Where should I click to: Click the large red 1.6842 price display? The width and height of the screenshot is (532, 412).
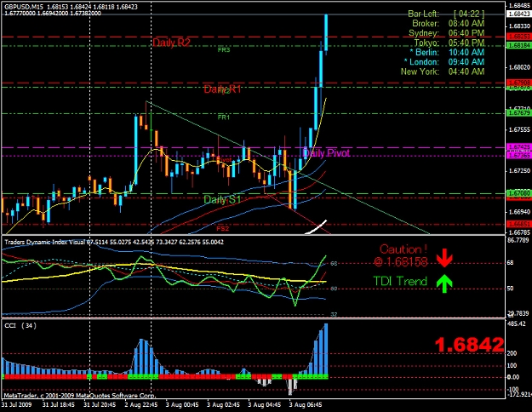[x=470, y=345]
